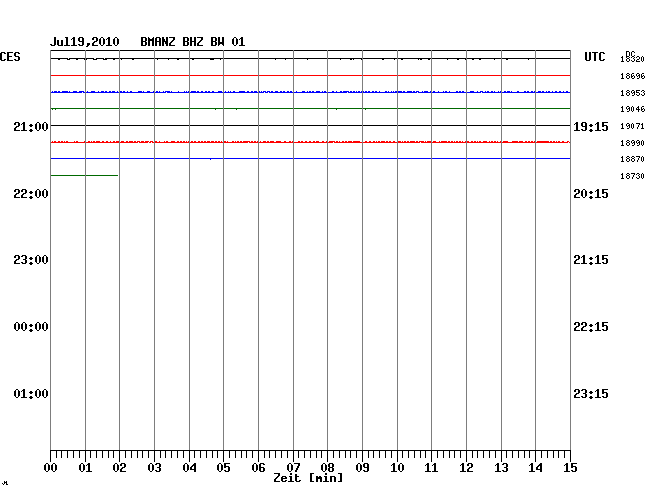The image size is (650, 494).
Task: Click the DC value 18320
Action: [x=633, y=59]
